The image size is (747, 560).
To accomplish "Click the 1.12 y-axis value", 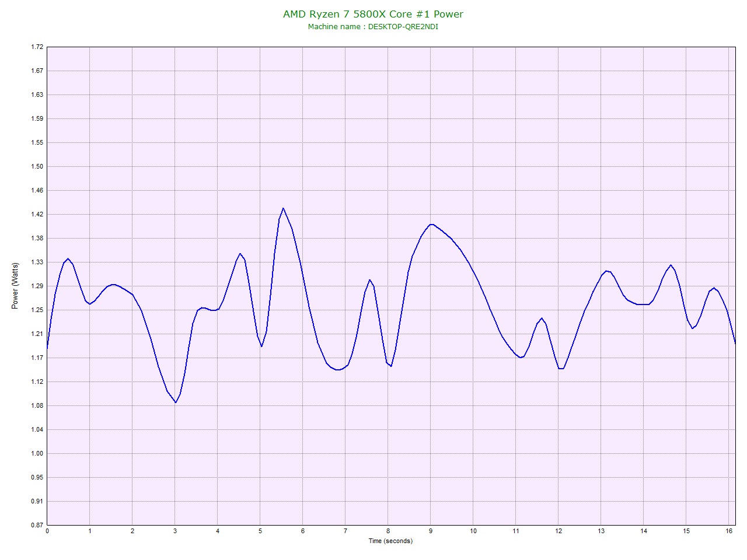I will pos(37,382).
